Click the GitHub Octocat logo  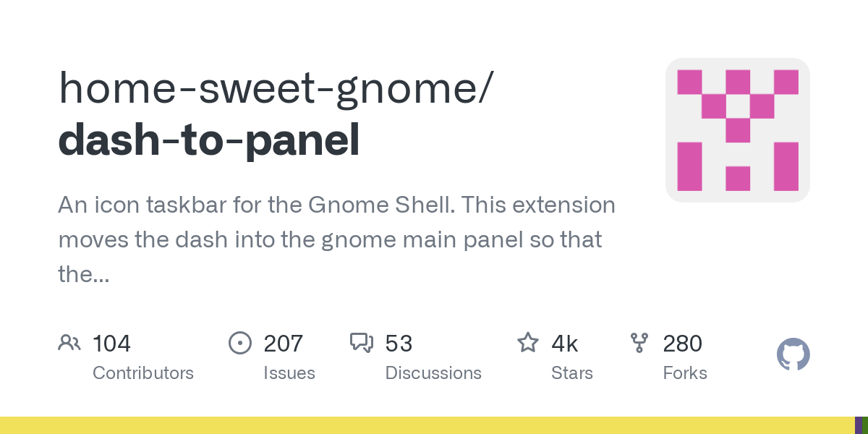793,355
